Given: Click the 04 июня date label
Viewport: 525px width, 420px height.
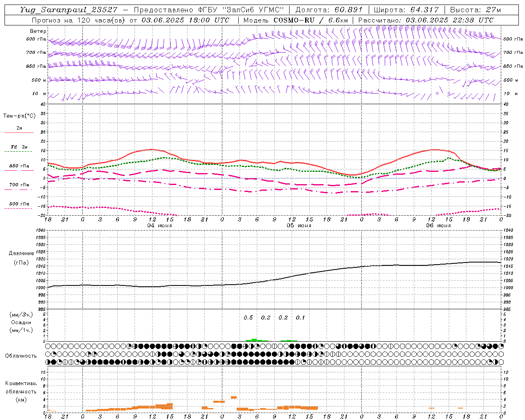Looking at the screenshot, I should tap(160, 226).
